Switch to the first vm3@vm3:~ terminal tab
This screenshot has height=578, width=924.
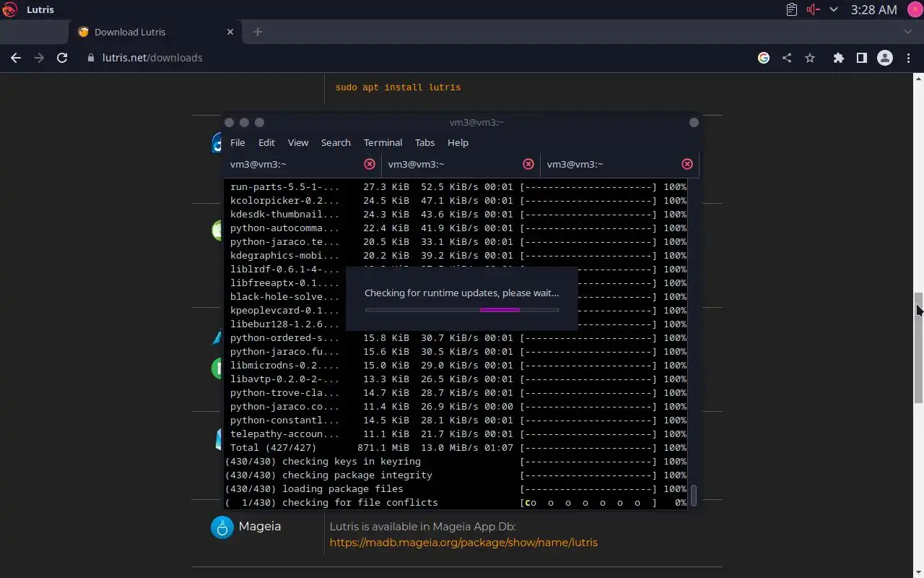(x=302, y=164)
